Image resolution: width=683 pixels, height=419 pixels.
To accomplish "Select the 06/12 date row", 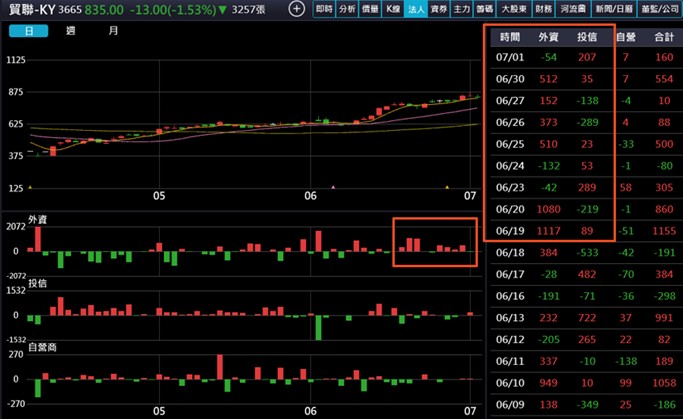I will tap(586, 339).
